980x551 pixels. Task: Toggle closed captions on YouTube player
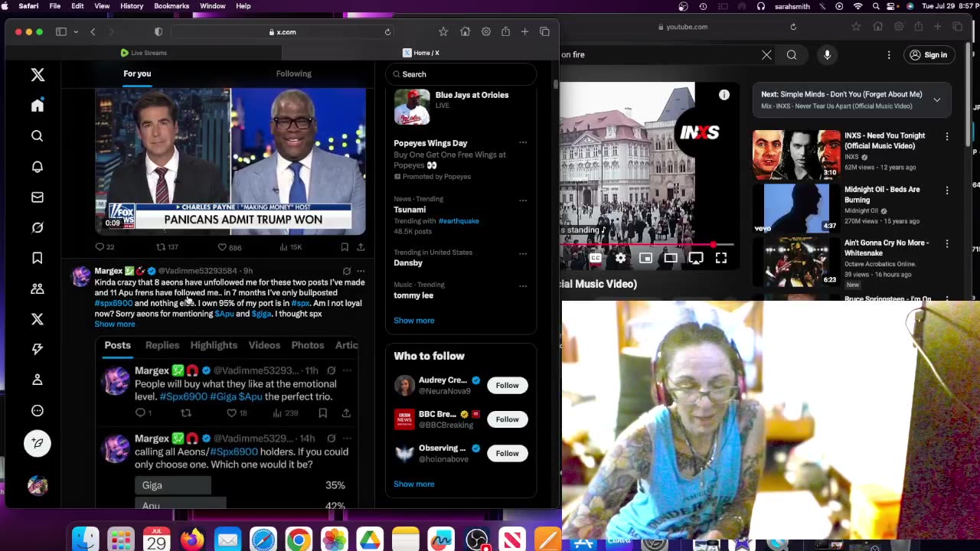point(595,259)
